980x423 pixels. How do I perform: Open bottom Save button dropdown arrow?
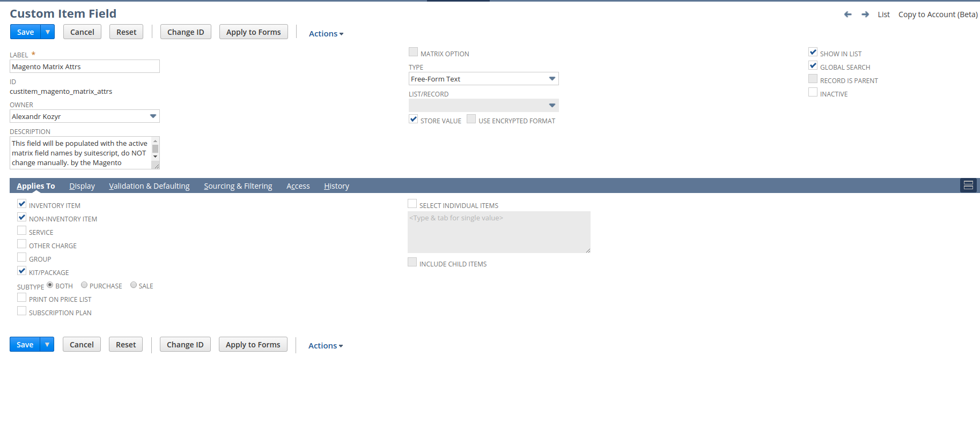coord(47,345)
